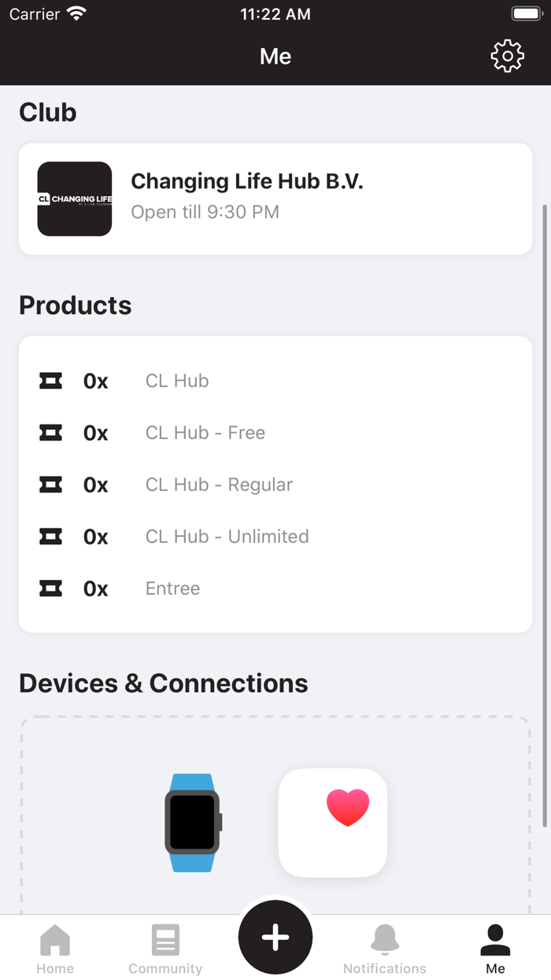Select the Me tab
Screen dimensions: 551x980
tap(495, 948)
